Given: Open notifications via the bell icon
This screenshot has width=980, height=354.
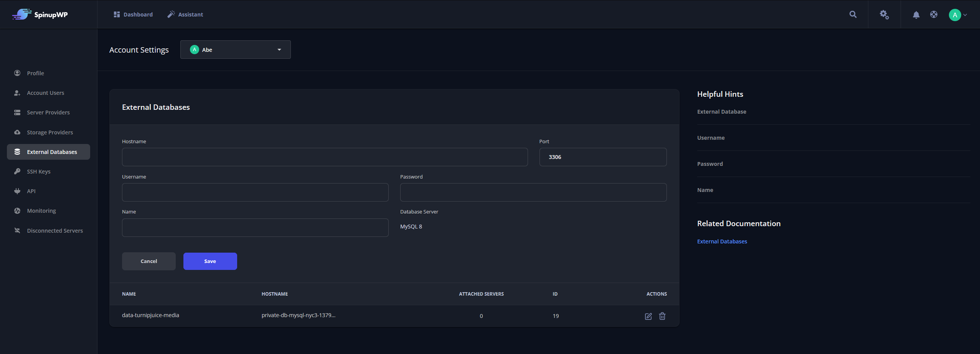Looking at the screenshot, I should [915, 15].
